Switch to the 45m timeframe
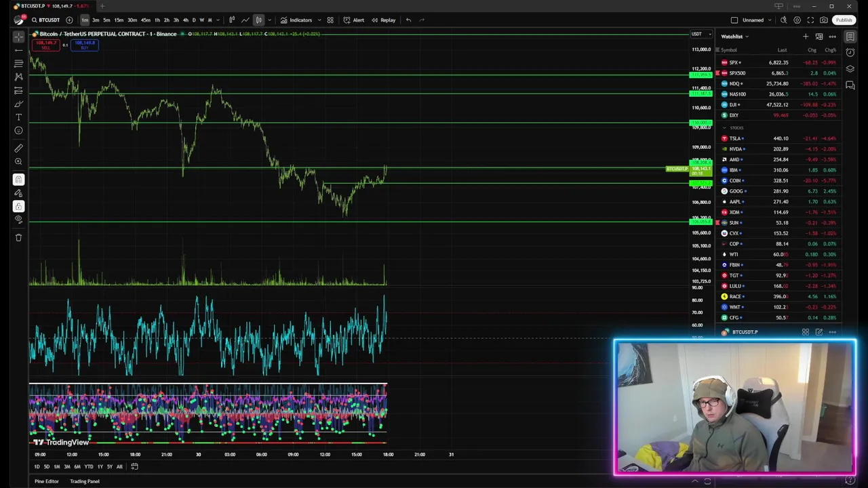The image size is (868, 488). tap(146, 20)
